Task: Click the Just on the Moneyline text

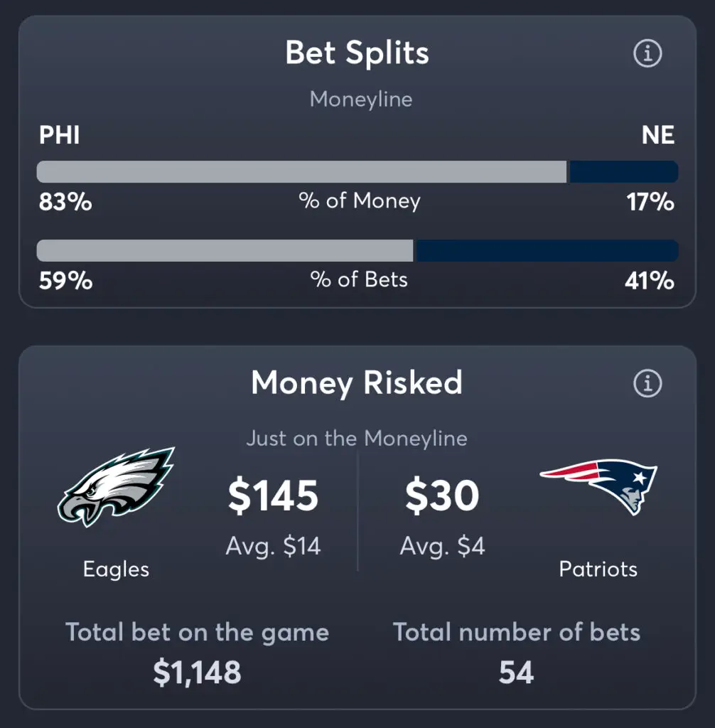Action: [x=357, y=438]
